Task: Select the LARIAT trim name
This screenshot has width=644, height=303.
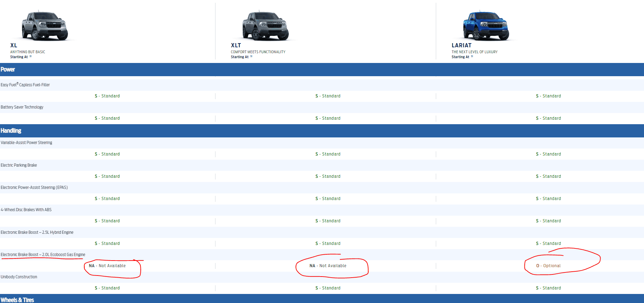Action: (462, 45)
